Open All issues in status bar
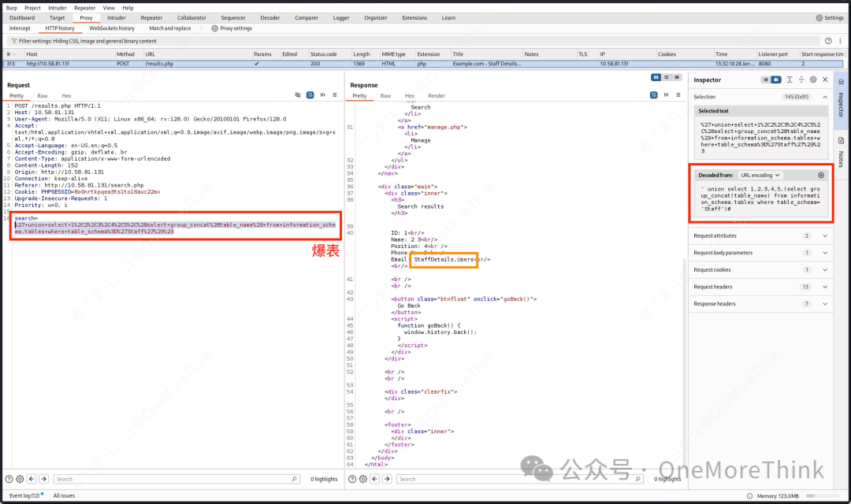 pyautogui.click(x=64, y=496)
